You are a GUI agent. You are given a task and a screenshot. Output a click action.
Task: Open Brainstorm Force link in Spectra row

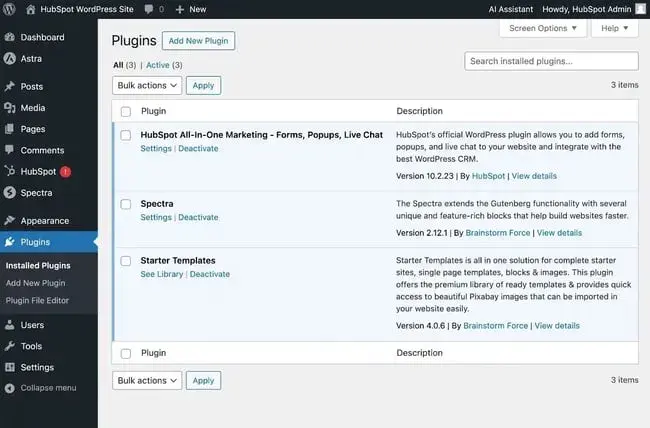(x=498, y=233)
